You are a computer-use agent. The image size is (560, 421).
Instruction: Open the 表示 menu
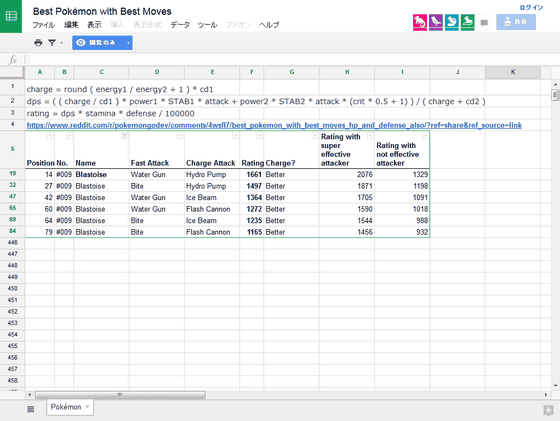coord(94,25)
